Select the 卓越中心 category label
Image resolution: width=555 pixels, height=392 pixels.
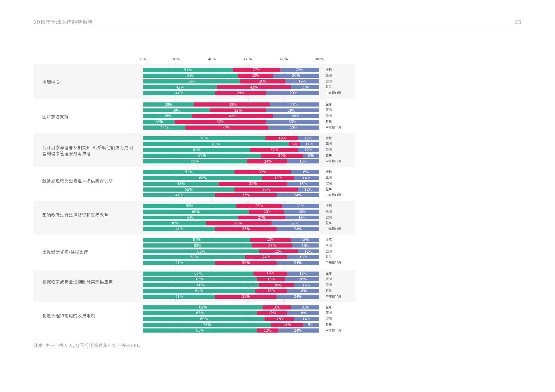click(x=51, y=82)
